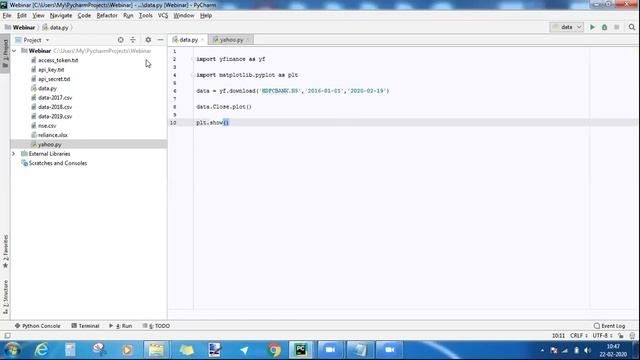
Task: Toggle the Structure side tool window
Action: 5,297
